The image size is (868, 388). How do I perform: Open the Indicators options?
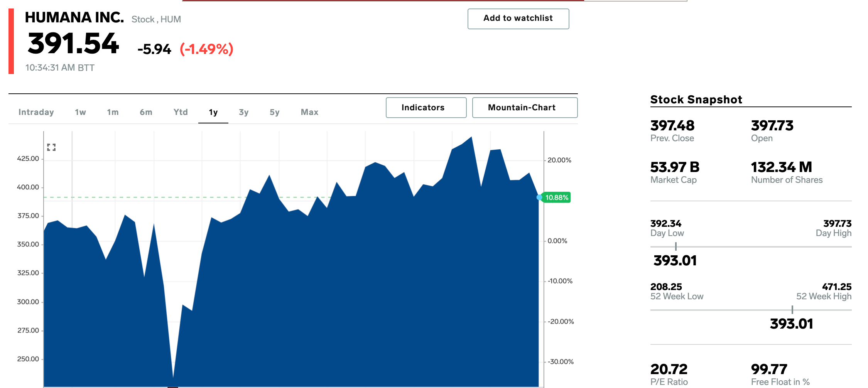tap(426, 108)
